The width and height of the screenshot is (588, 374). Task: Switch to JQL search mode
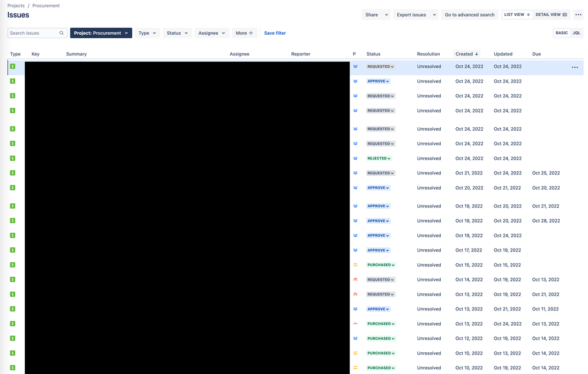pyautogui.click(x=576, y=33)
